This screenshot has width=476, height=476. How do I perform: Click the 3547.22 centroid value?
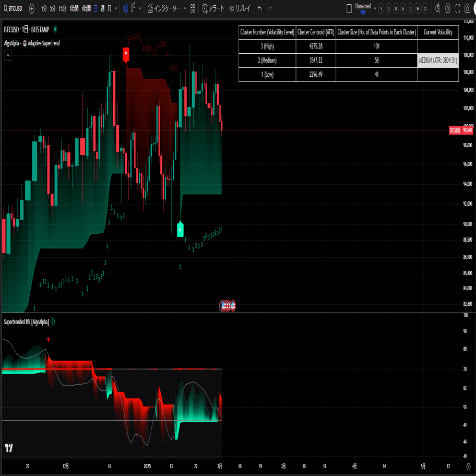click(x=316, y=61)
